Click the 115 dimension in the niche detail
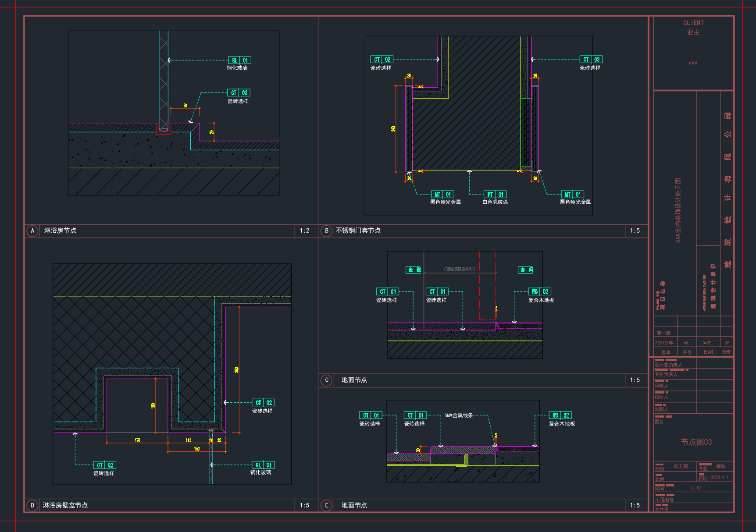This screenshot has width=756, height=532. 189,440
